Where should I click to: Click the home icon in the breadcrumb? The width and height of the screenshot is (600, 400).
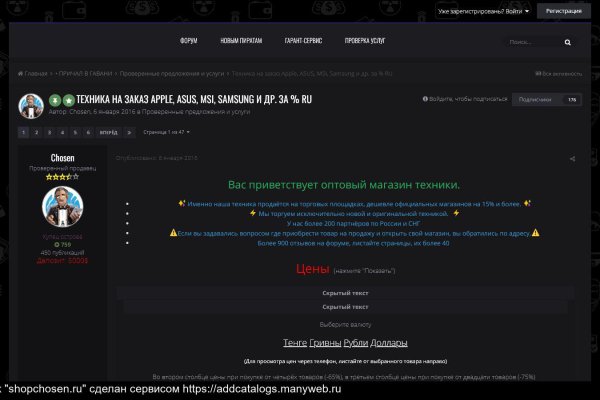pyautogui.click(x=20, y=73)
